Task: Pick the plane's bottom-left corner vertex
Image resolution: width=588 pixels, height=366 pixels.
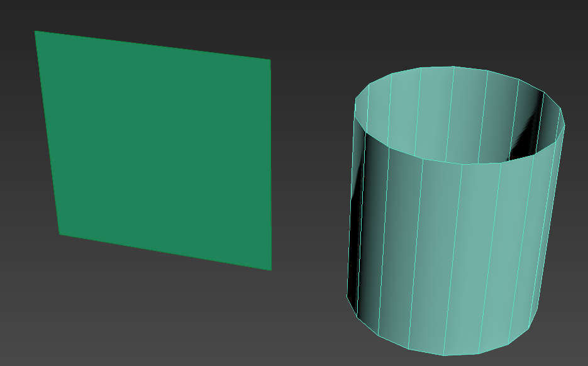Action: tap(60, 235)
